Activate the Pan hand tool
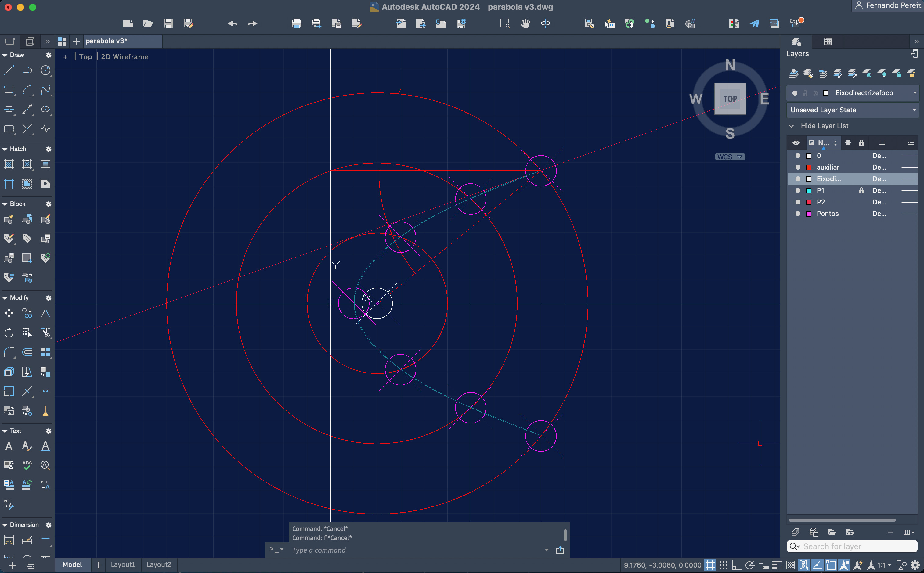Screen dimensions: 924x573 pyautogui.click(x=525, y=23)
